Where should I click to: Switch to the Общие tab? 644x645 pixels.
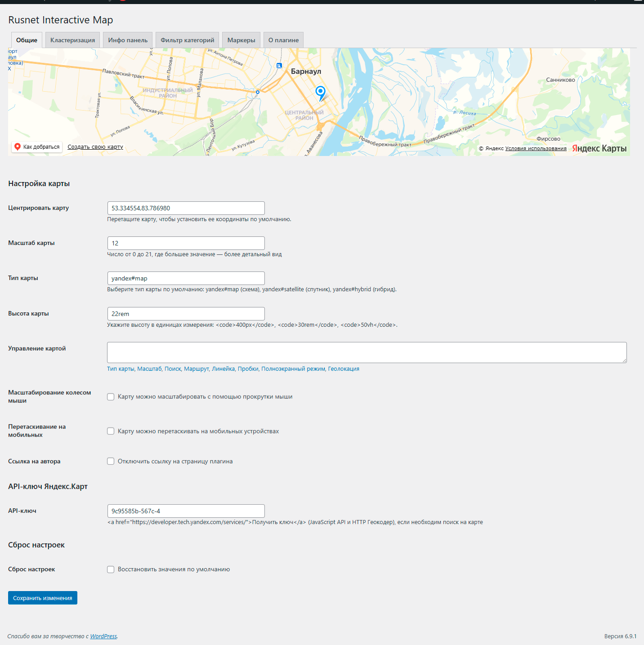pos(27,40)
